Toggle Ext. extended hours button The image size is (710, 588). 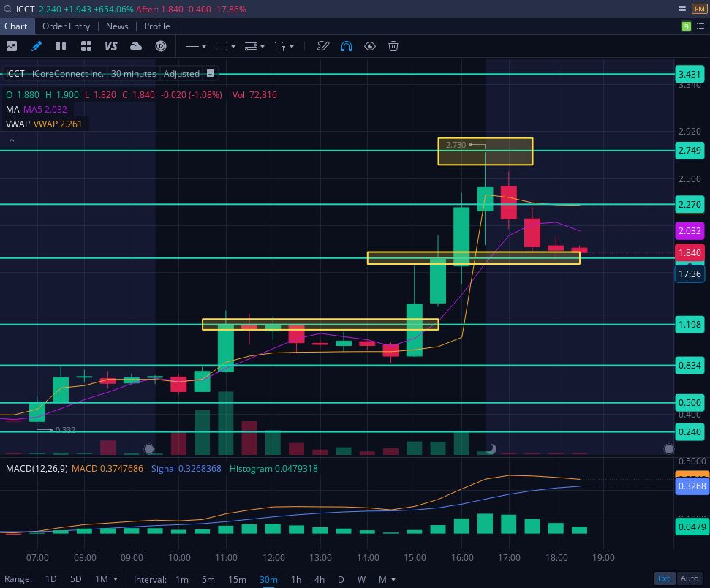[665, 578]
